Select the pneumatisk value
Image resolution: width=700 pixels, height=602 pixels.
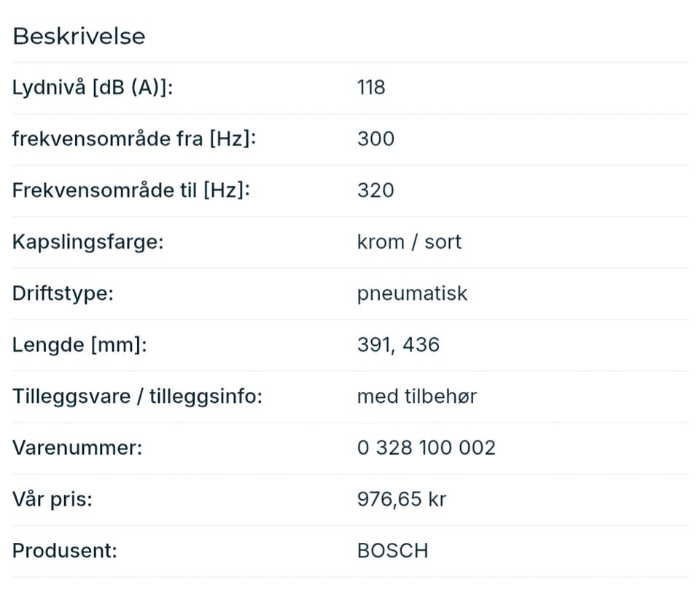(412, 293)
